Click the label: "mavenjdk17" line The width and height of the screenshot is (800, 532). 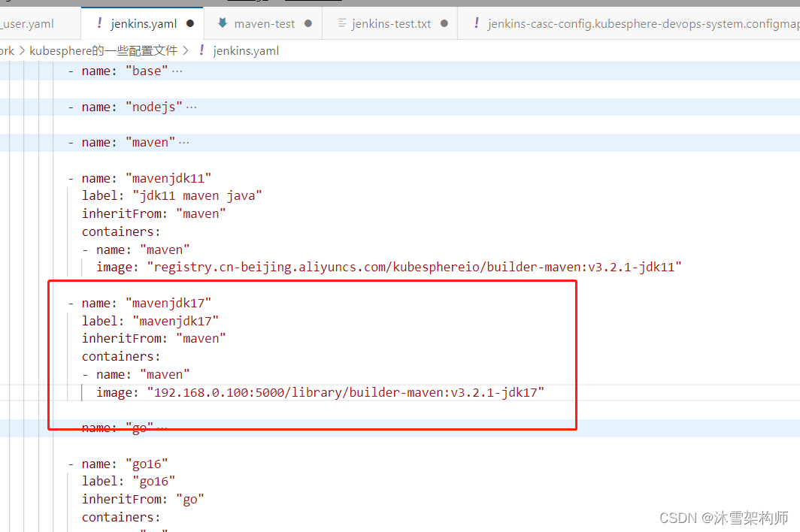(150, 322)
